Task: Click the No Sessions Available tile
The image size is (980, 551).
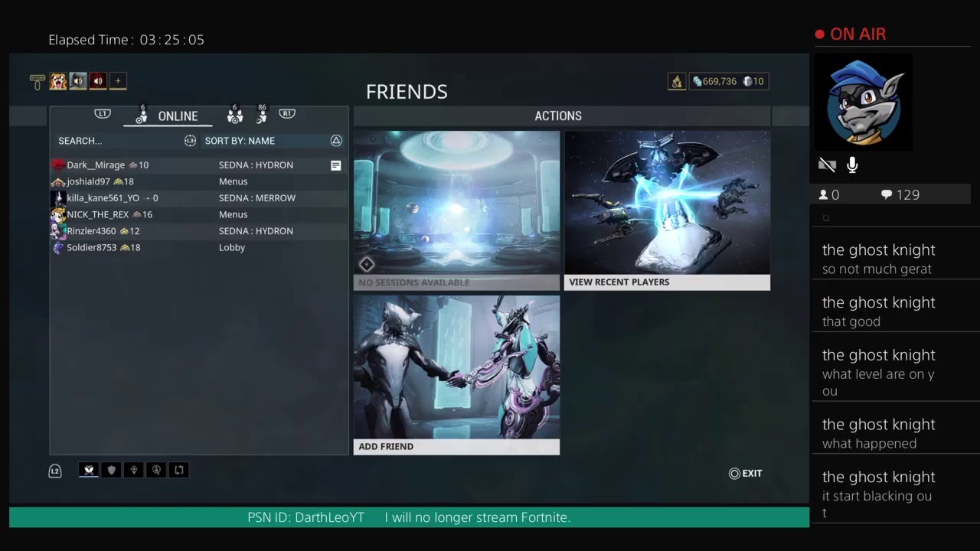Action: [456, 210]
